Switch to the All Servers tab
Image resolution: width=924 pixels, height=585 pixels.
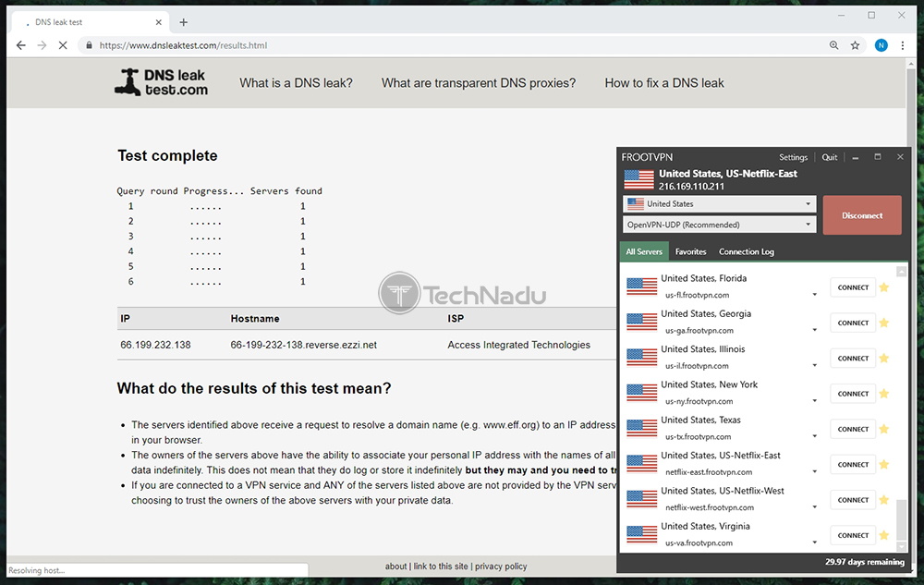pos(644,251)
